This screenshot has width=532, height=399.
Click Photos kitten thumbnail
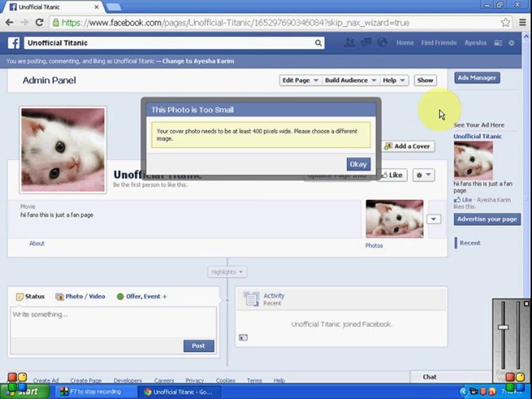click(394, 219)
